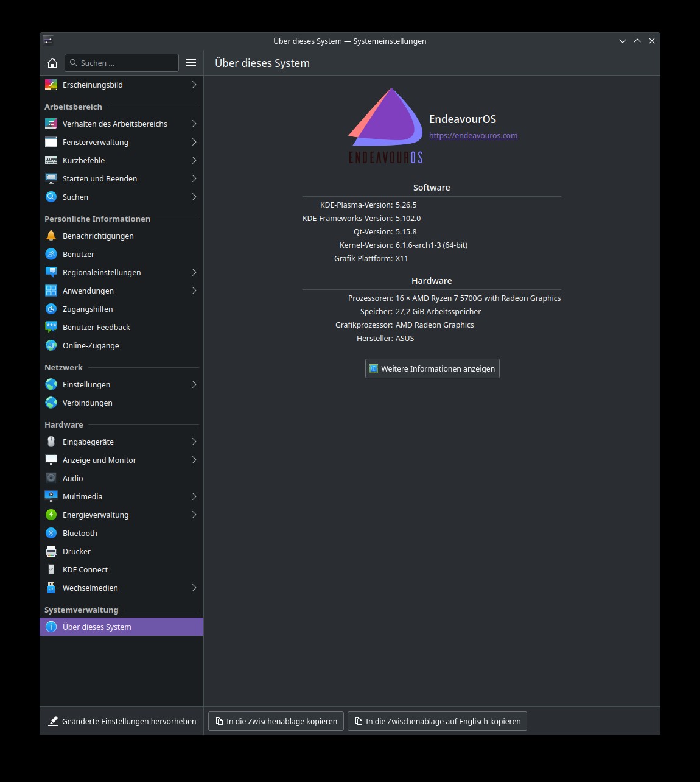Expand Verhalten des Arbeitsbereichs chevron
700x782 pixels.
point(194,124)
